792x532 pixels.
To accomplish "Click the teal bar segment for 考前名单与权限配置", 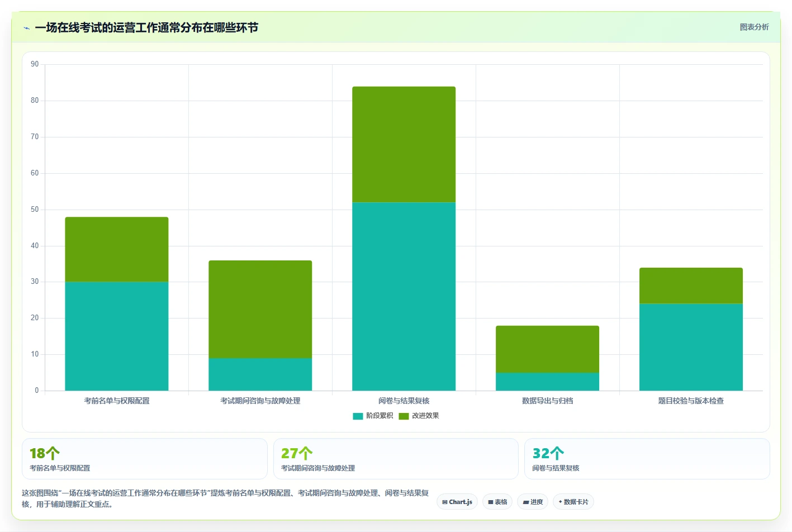I will [x=117, y=336].
